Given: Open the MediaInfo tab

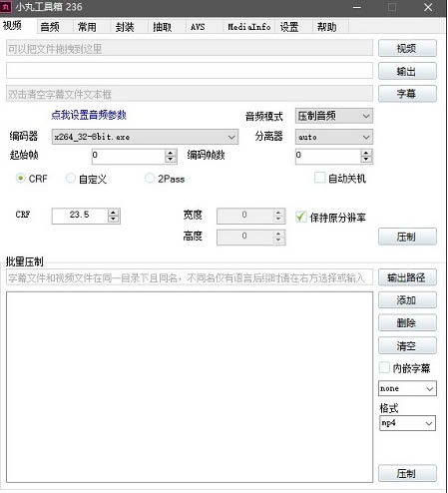Looking at the screenshot, I should point(249,27).
